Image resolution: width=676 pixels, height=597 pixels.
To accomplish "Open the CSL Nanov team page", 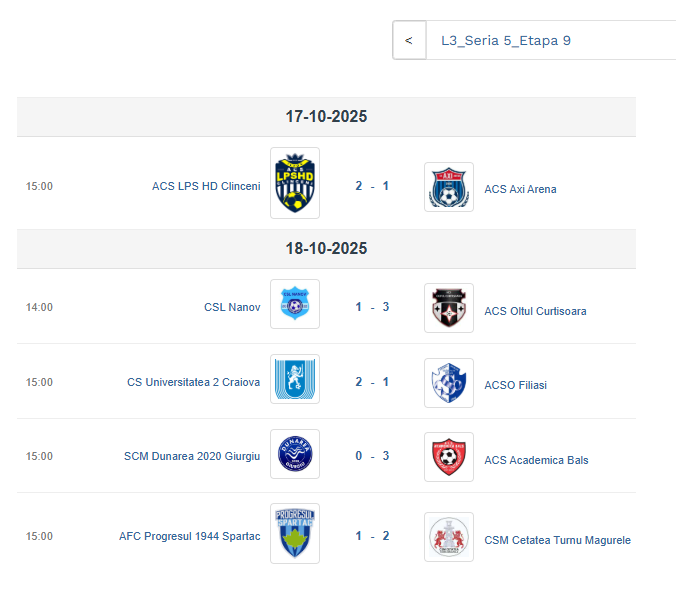I will pos(232,307).
